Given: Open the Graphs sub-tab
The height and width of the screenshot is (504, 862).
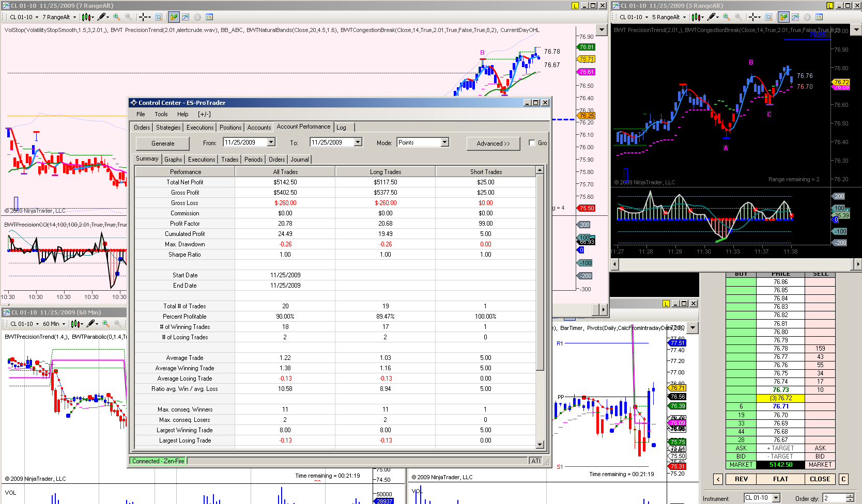Looking at the screenshot, I should coord(173,160).
